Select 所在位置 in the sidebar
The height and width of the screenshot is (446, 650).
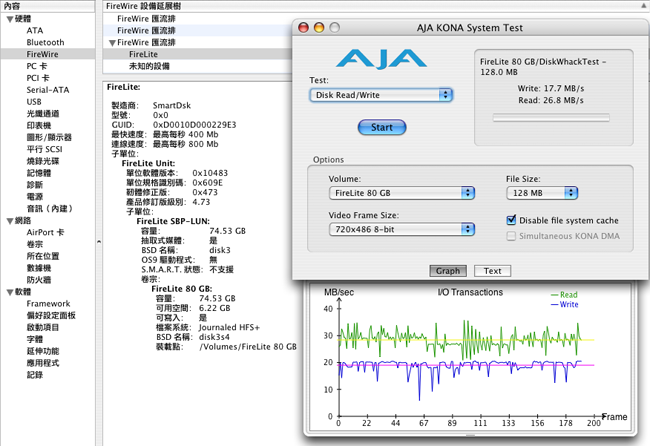pyautogui.click(x=43, y=256)
